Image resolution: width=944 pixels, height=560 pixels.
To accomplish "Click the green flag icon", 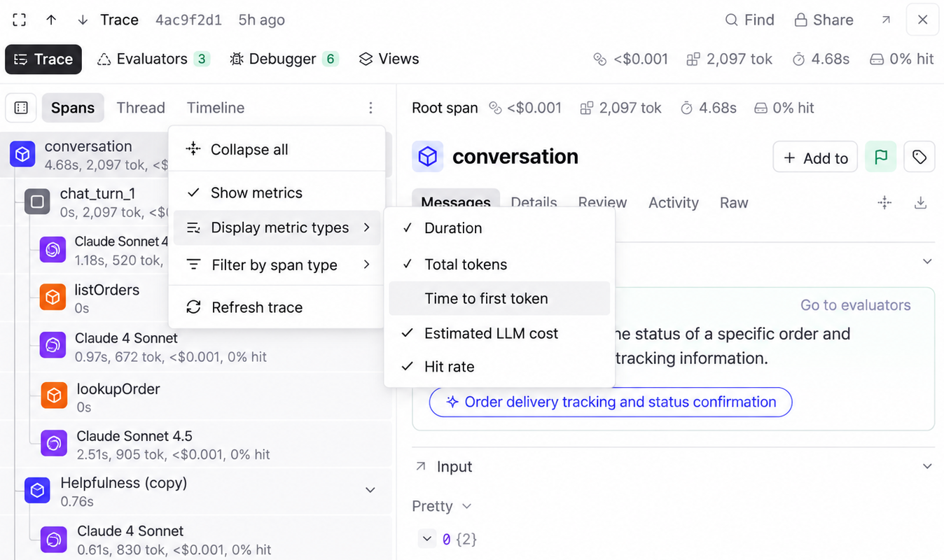I will coord(881,157).
